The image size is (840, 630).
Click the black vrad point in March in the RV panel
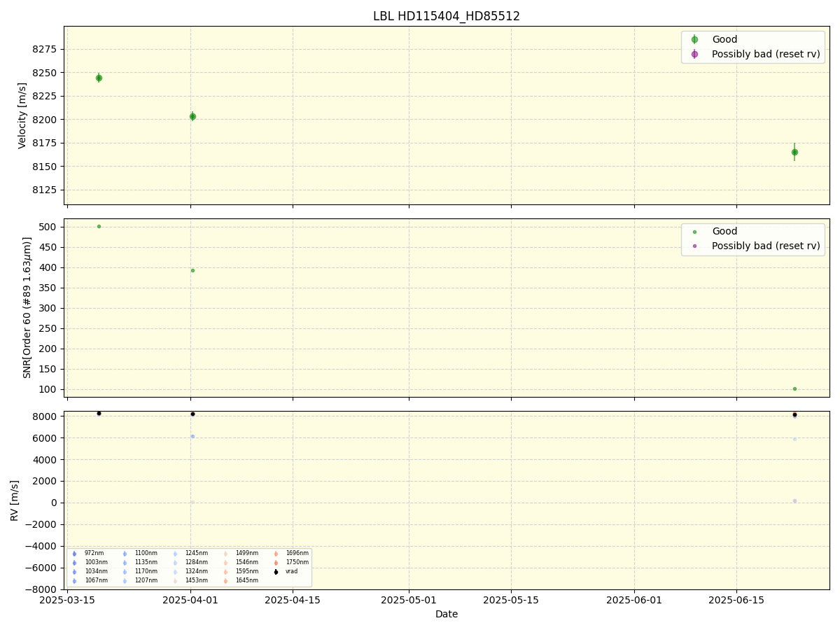coord(99,413)
